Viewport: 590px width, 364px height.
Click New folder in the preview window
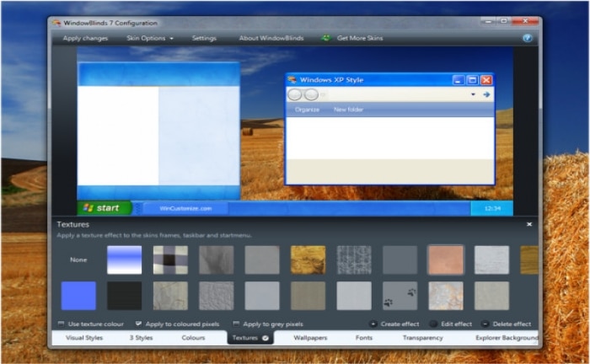tap(348, 110)
